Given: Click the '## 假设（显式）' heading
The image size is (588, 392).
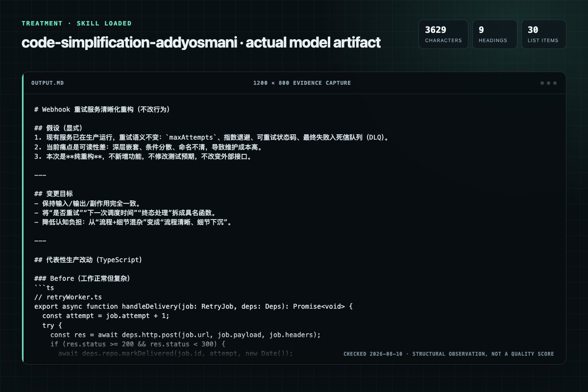Looking at the screenshot, I should [x=59, y=128].
